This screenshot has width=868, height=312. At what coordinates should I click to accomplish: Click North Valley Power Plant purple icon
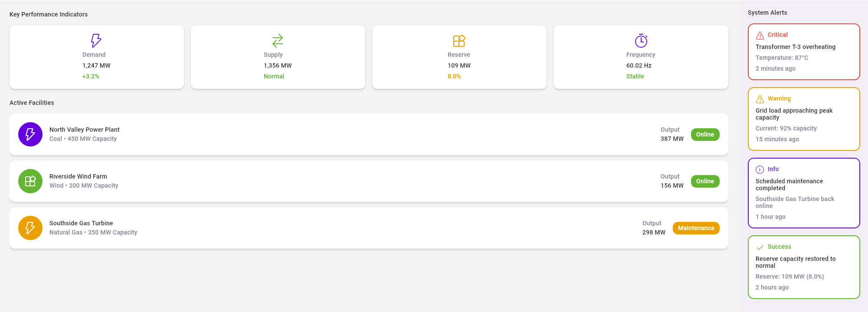coord(30,134)
